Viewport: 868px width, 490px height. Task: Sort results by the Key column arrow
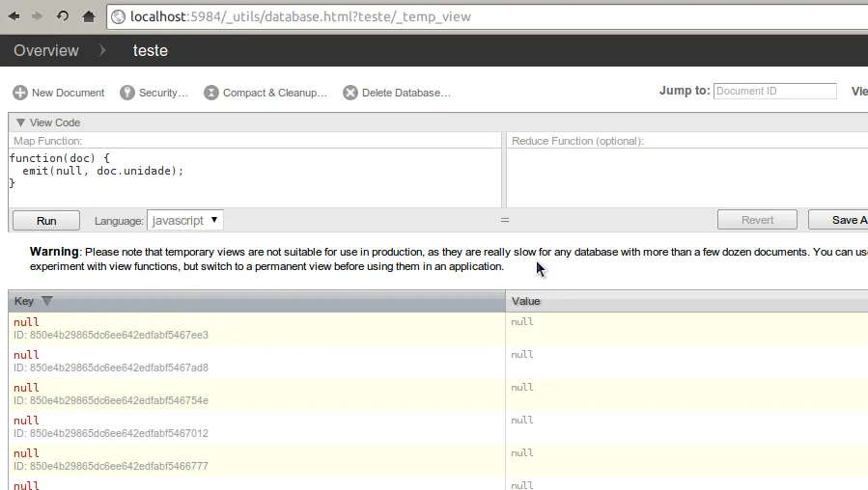[47, 301]
